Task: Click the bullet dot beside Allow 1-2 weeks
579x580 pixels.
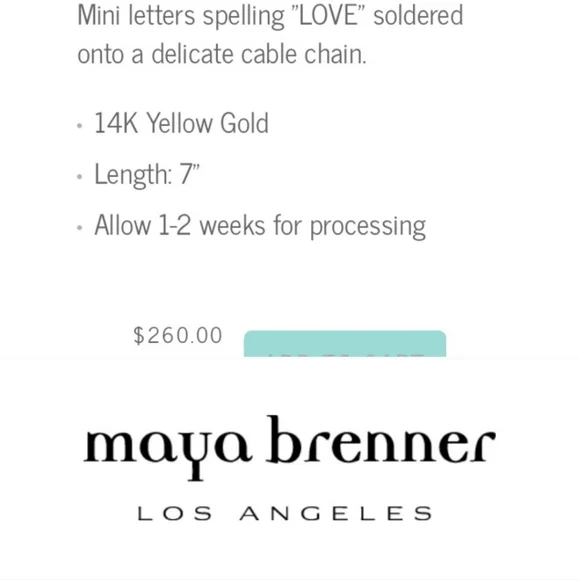Action: pos(80,228)
